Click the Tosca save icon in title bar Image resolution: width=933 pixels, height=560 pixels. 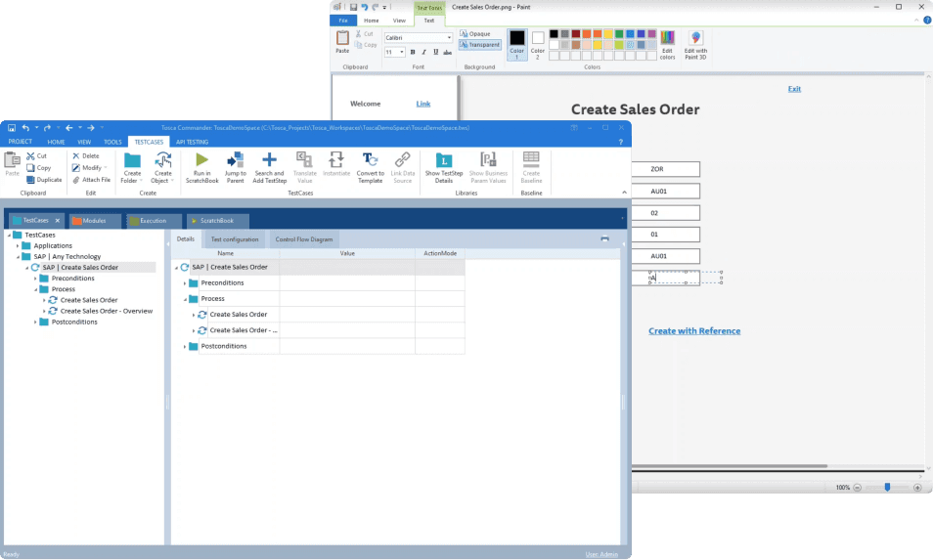(12, 128)
